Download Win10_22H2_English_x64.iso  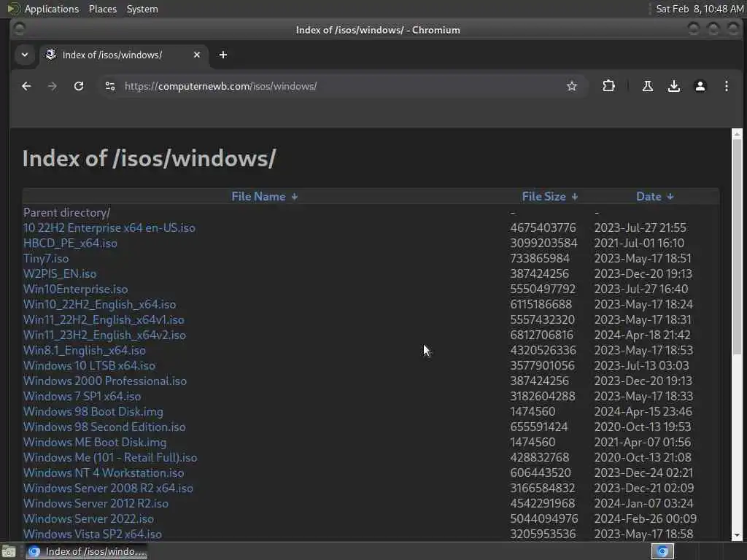[99, 304]
